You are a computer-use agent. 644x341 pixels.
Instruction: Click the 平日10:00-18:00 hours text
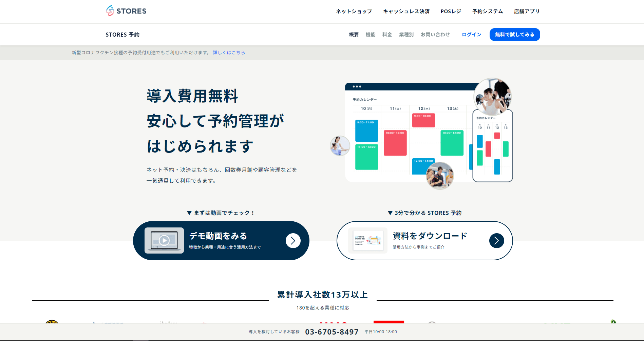(x=381, y=332)
